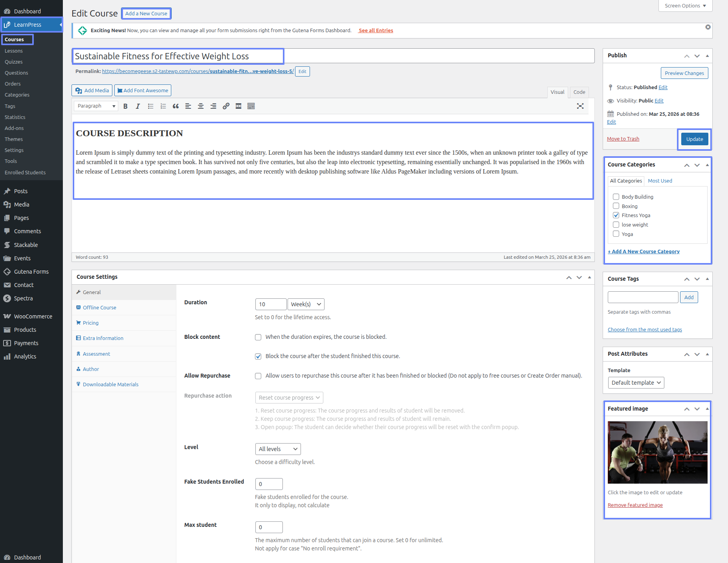Image resolution: width=728 pixels, height=563 pixels.
Task: Center align the text
Action: coord(201,106)
